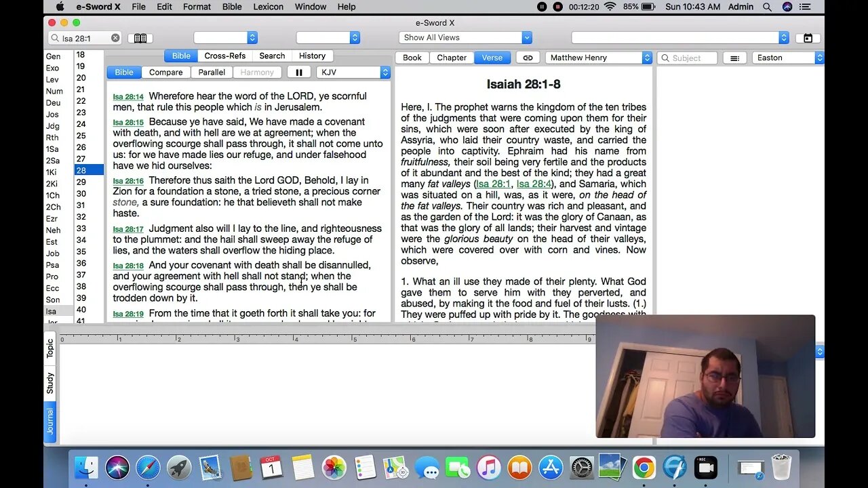Screen dimensions: 868x488
Task: Click the Subject search field
Action: (687, 58)
